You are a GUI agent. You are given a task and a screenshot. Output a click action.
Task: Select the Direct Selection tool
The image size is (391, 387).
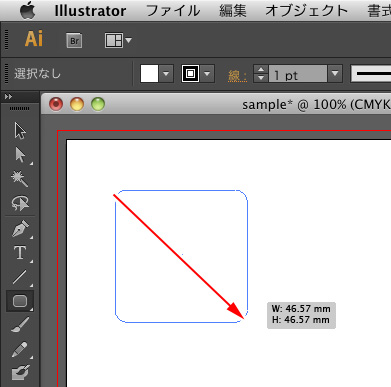coord(20,155)
